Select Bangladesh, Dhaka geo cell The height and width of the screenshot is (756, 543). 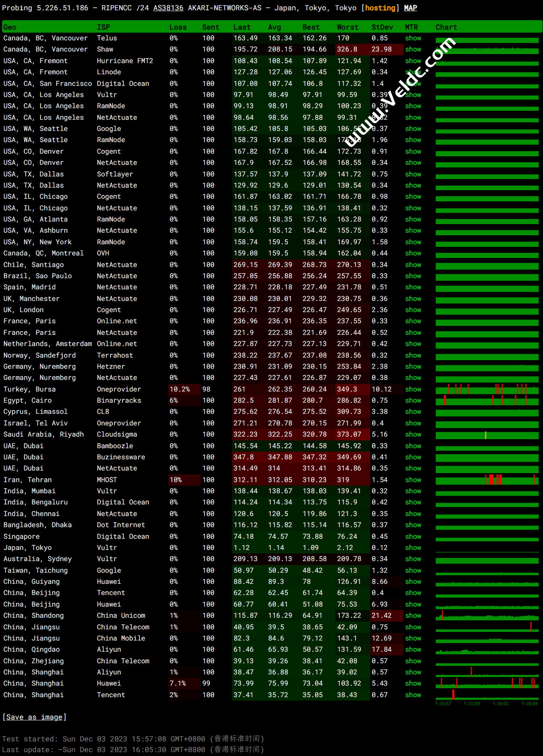tap(38, 525)
